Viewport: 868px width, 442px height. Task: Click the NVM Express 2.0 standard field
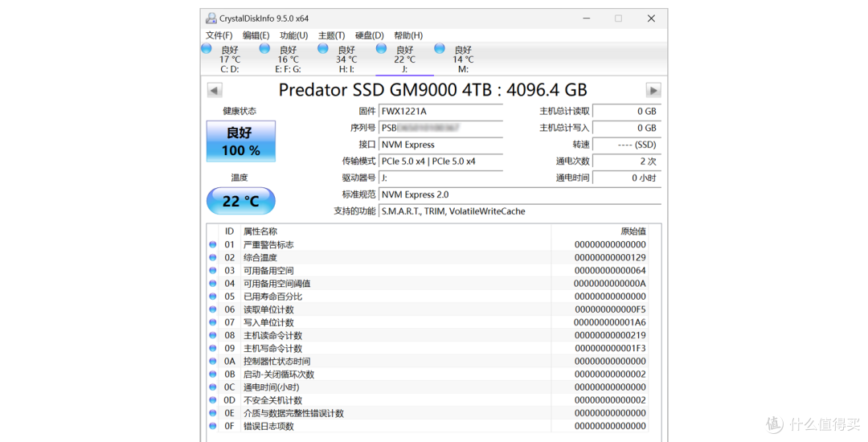520,194
